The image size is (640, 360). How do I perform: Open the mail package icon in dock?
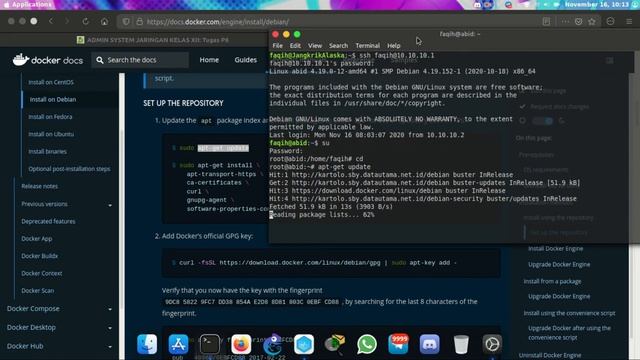tap(335, 344)
